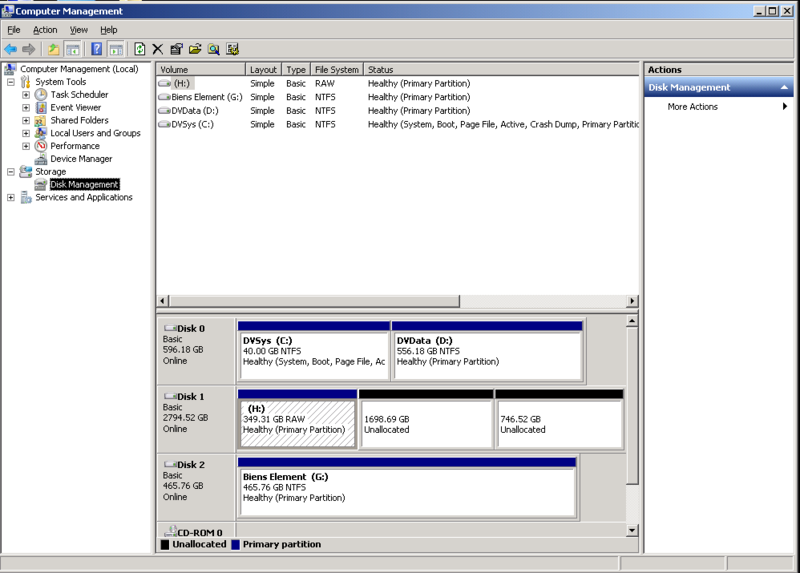This screenshot has height=573, width=800.
Task: Click the CD-ROM 0 drive icon
Action: tap(171, 532)
